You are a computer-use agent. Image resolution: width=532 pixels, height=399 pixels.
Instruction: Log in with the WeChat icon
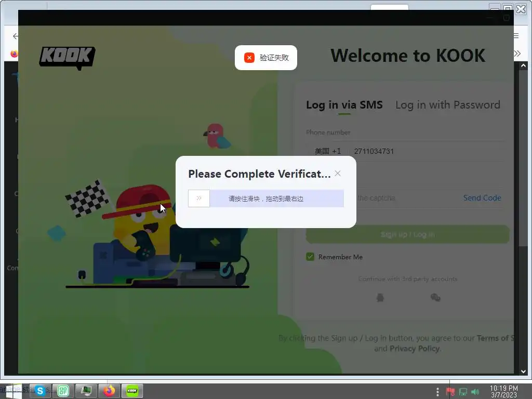click(x=435, y=298)
